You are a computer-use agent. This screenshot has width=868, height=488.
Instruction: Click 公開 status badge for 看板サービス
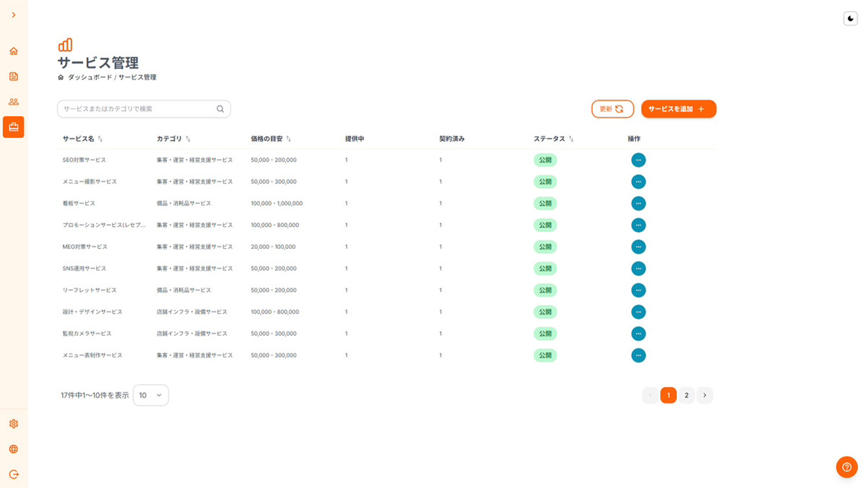click(545, 203)
